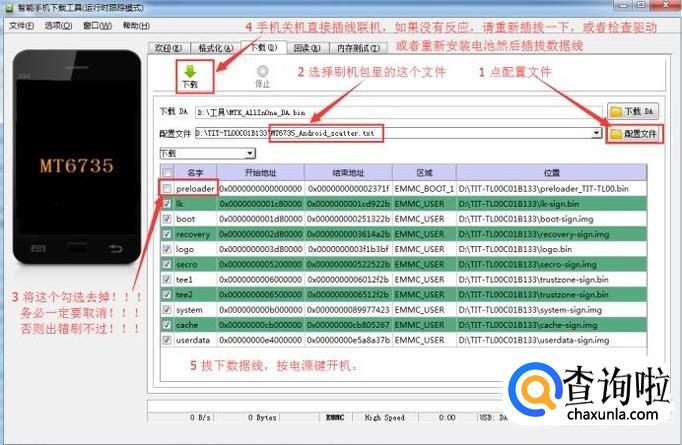682x445 pixels.
Task: Click the 结束地址 column header
Action: pos(348,172)
